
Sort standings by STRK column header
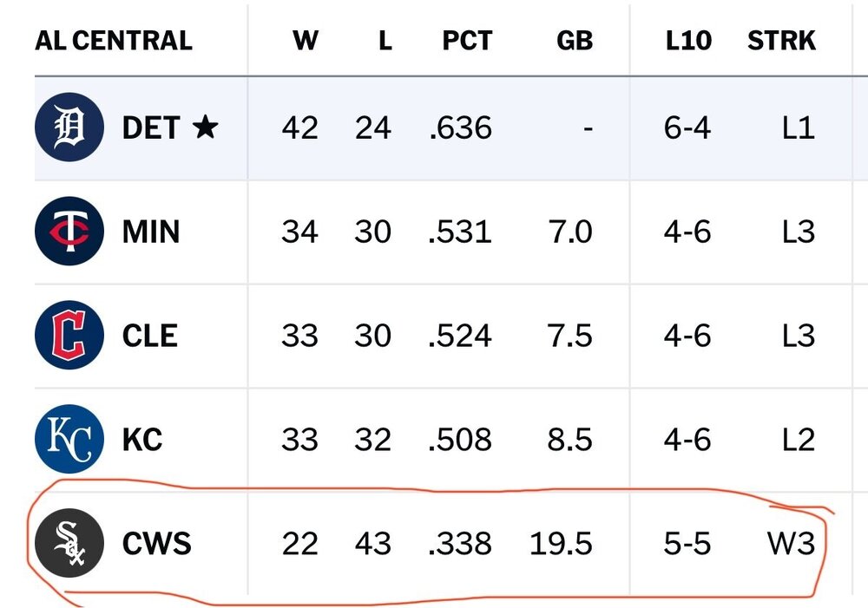pyautogui.click(x=781, y=41)
